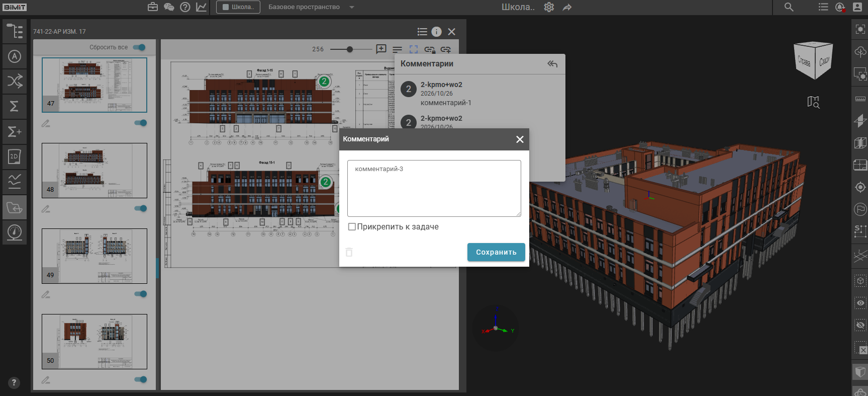Expand the 'Базовое пространство' dropdown
868x396 pixels.
pos(311,7)
